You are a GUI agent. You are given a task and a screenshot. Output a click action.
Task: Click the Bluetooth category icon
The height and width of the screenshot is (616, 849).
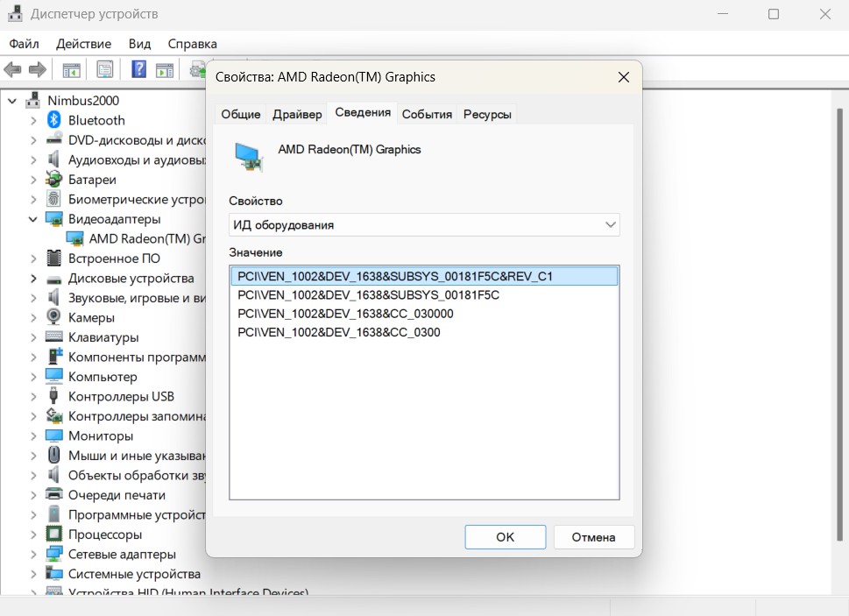(53, 120)
